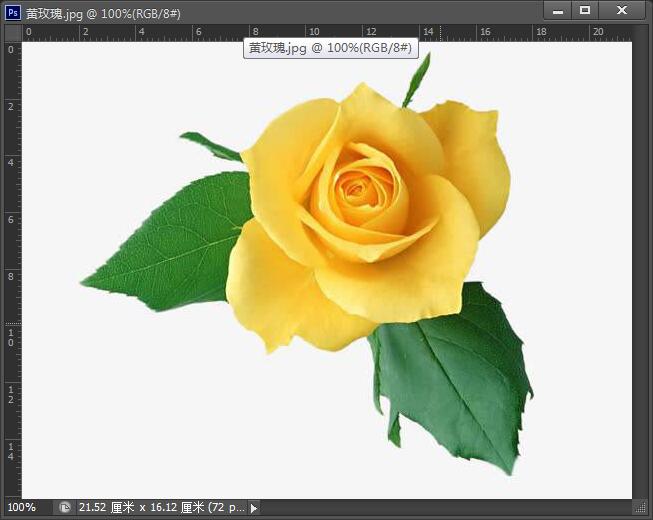Maximize the 黄玫瑰.jpg document window
The height and width of the screenshot is (520, 653).
[585, 11]
